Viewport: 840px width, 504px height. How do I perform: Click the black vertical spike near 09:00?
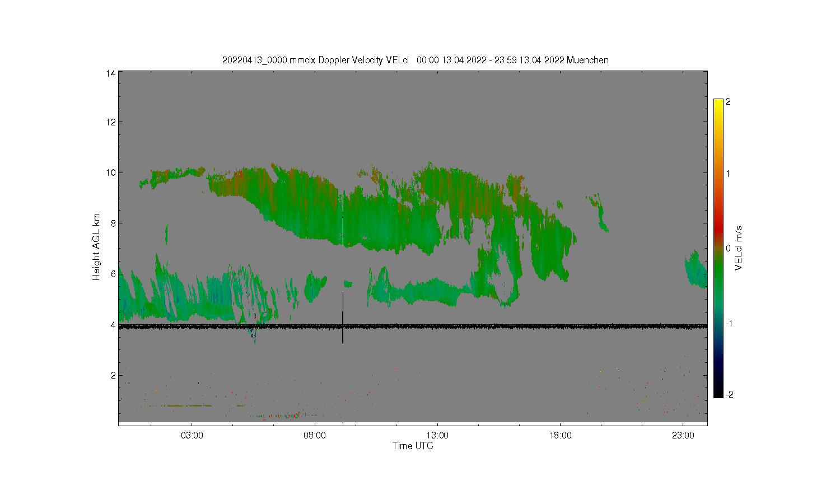[343, 318]
